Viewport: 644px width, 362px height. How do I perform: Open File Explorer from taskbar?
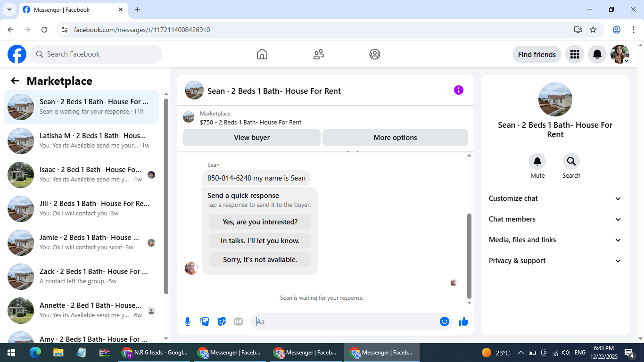tap(58, 353)
